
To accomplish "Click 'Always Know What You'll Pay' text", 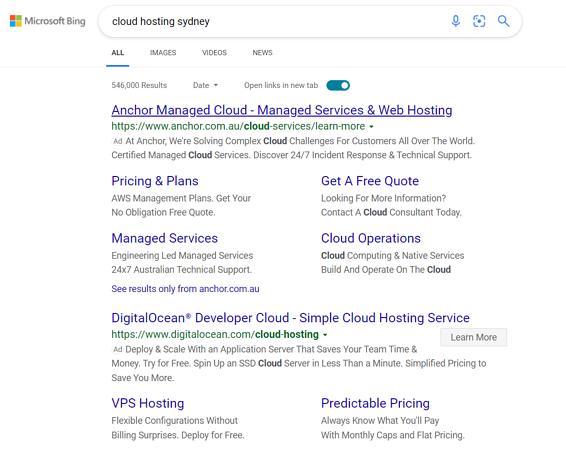I will coord(380,420).
